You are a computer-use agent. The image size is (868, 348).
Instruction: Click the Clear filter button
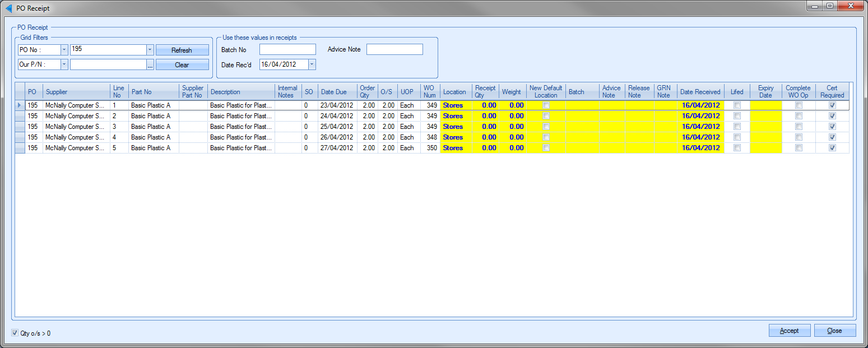[182, 65]
